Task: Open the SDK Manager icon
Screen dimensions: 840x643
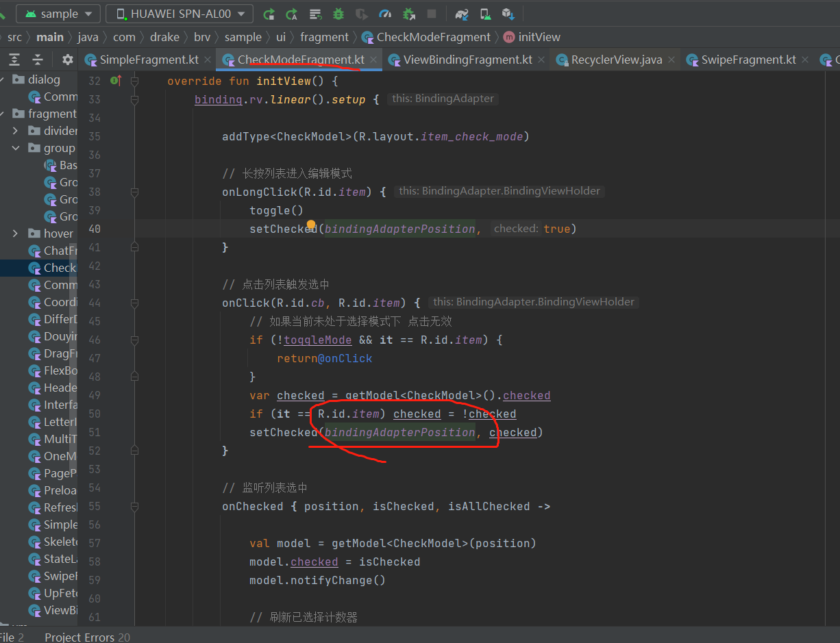Action: 508,14
